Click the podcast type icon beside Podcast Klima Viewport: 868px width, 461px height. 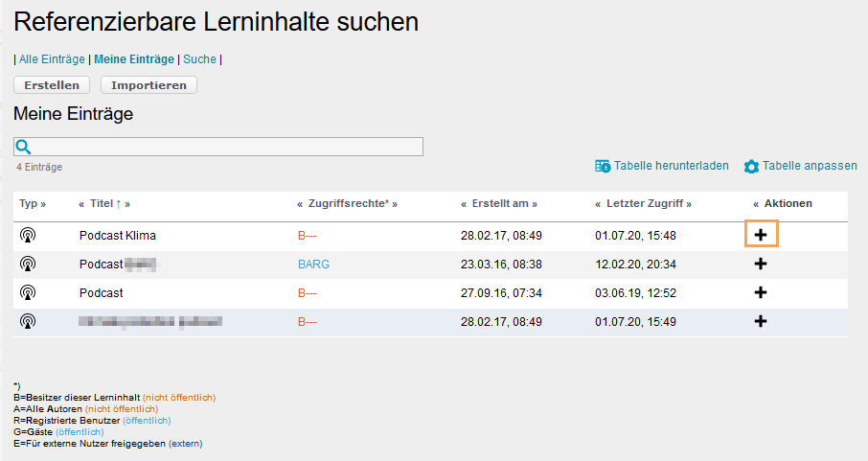click(28, 235)
